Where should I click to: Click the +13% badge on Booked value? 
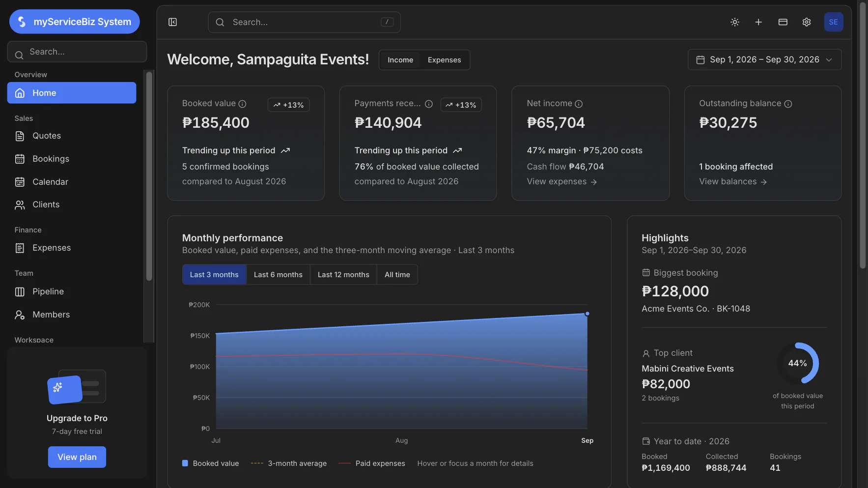coord(289,105)
